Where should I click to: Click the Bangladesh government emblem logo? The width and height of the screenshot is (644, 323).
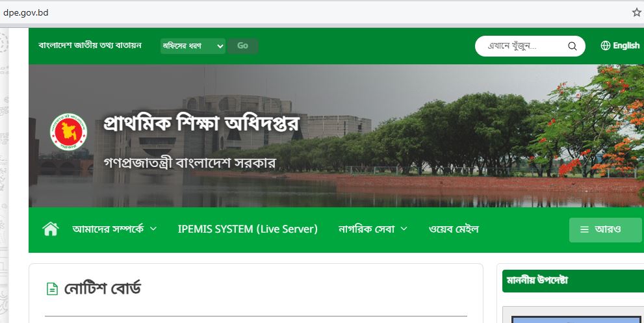point(68,133)
